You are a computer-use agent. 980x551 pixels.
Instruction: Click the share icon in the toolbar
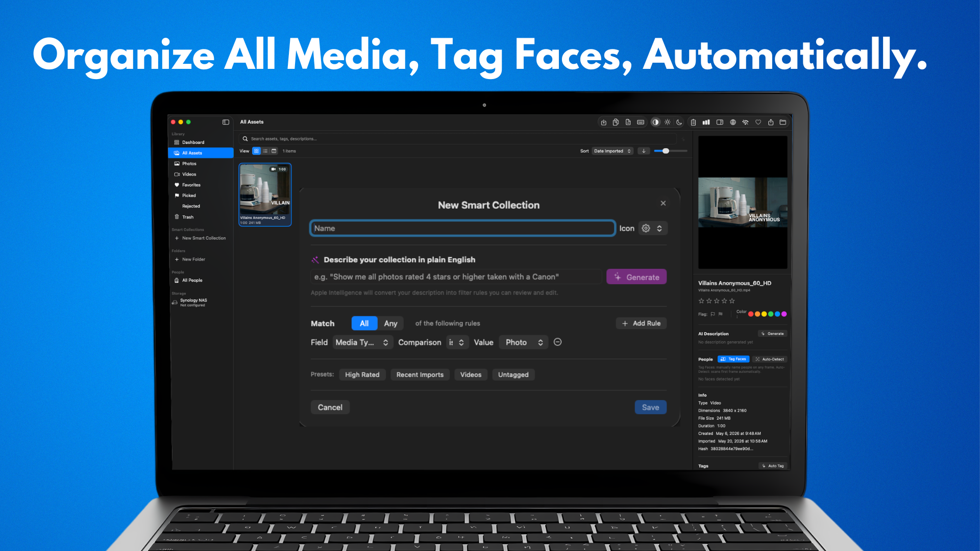coord(771,122)
